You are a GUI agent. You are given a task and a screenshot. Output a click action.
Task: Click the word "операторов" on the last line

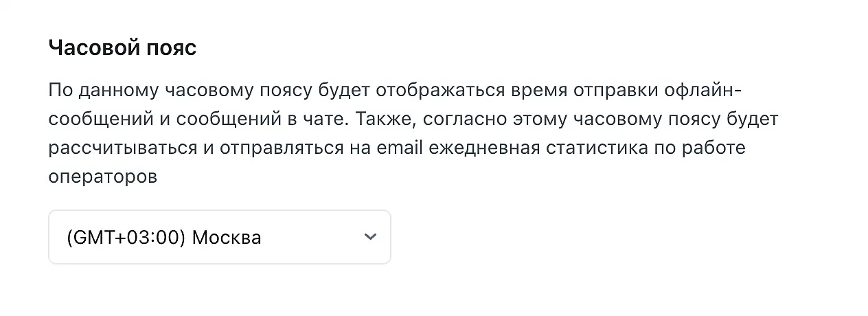pyautogui.click(x=103, y=176)
